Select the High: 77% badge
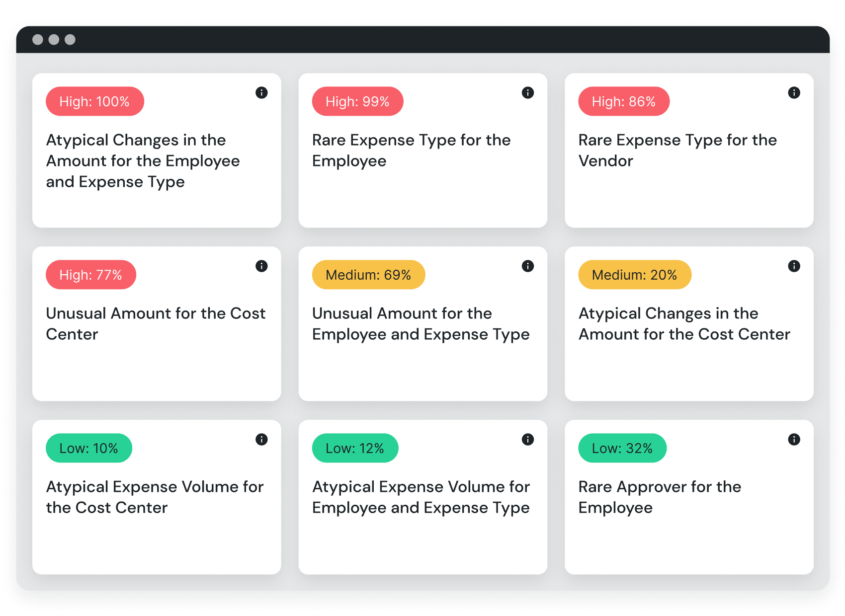 pyautogui.click(x=91, y=275)
